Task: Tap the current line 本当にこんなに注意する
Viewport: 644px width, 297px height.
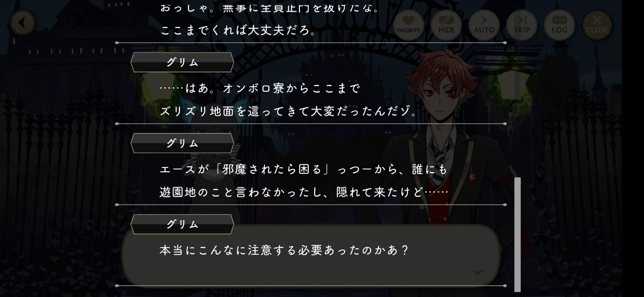Action: [284, 250]
